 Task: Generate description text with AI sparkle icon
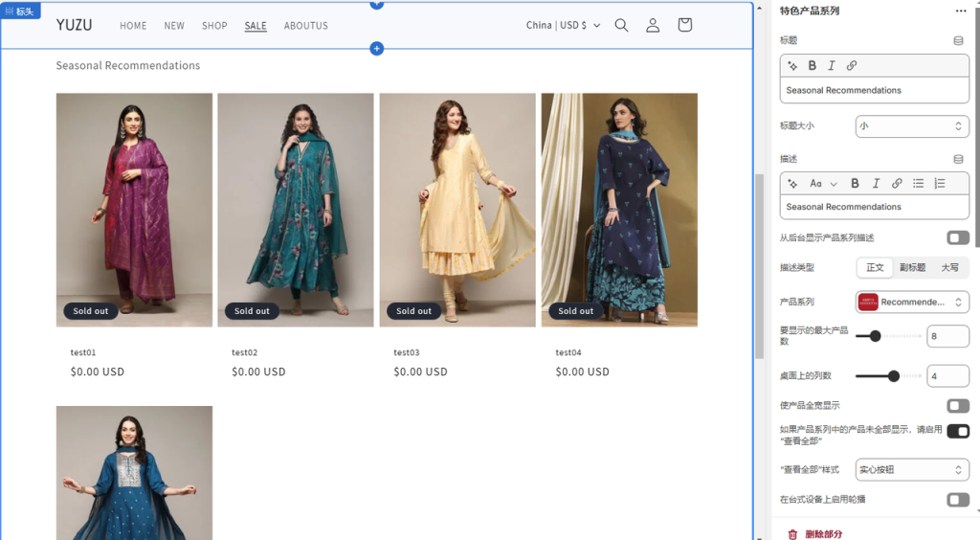point(792,184)
